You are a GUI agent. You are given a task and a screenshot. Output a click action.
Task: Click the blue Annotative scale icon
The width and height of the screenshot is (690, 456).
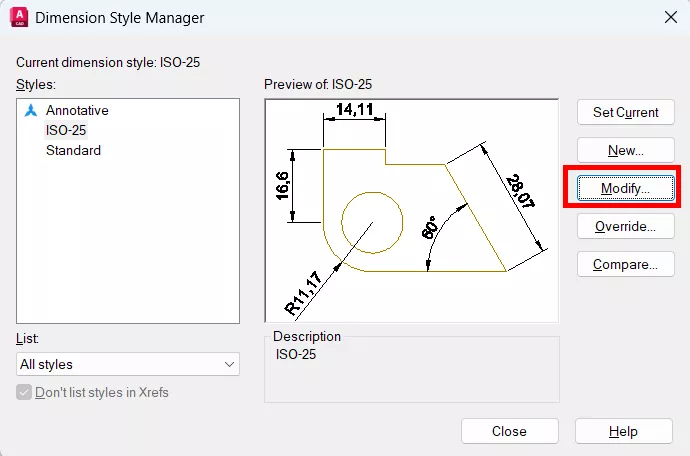click(30, 111)
